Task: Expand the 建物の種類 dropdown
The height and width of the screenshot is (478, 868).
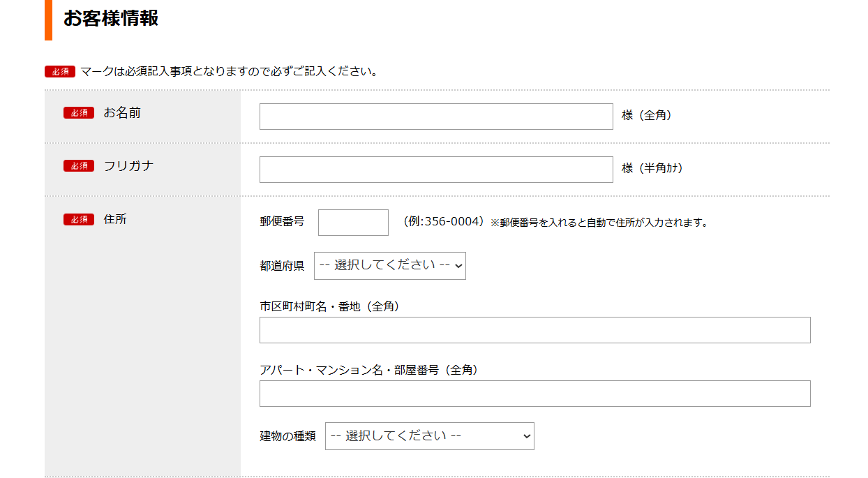Action: coord(429,436)
